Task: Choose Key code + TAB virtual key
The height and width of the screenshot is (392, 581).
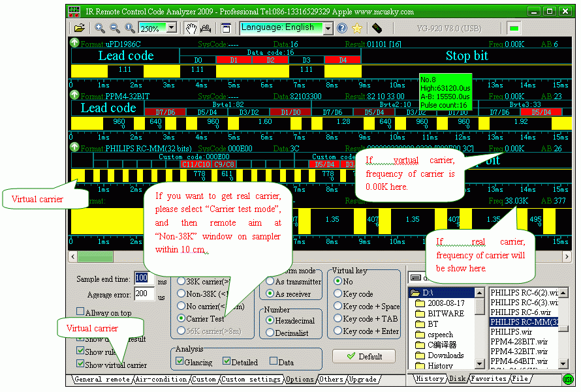Action: coord(338,318)
